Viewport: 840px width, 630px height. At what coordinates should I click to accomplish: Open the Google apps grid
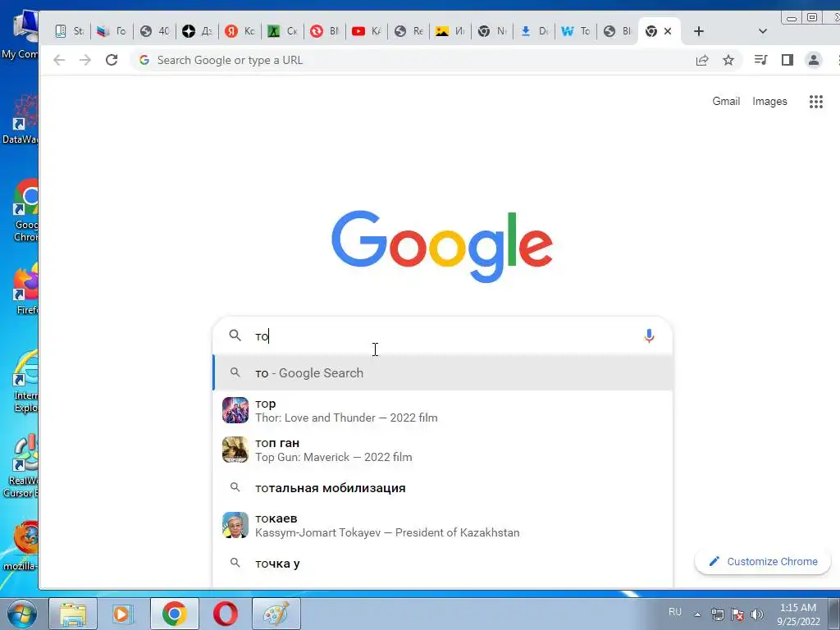pyautogui.click(x=816, y=101)
